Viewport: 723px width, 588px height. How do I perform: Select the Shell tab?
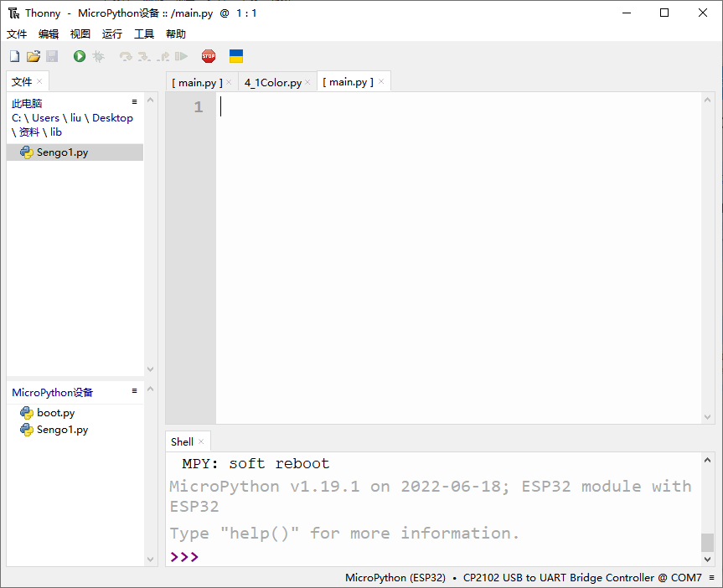pos(182,441)
